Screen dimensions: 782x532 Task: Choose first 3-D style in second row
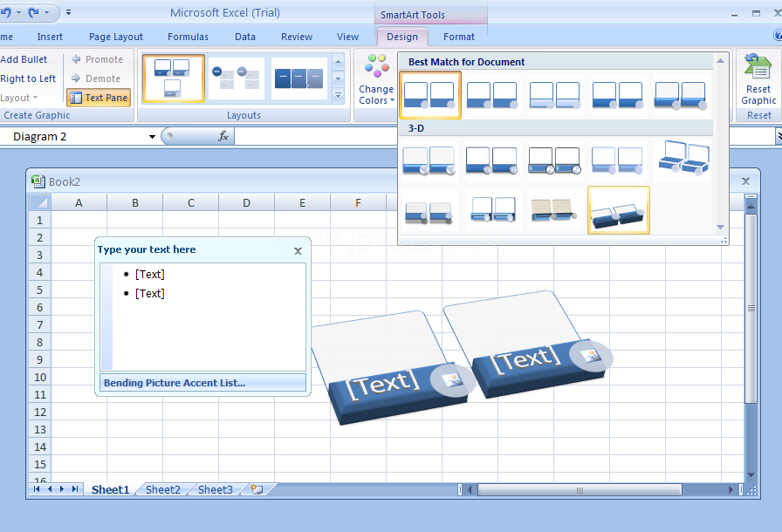pyautogui.click(x=429, y=210)
